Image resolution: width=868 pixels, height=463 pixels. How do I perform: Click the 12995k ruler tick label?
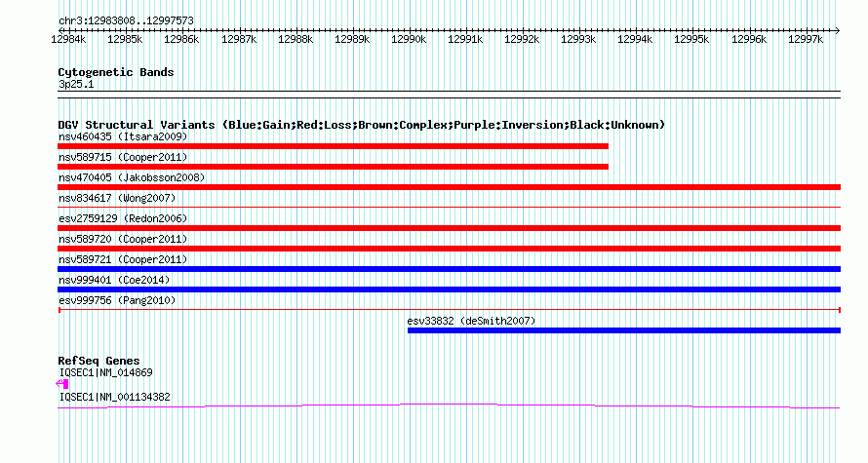[691, 39]
